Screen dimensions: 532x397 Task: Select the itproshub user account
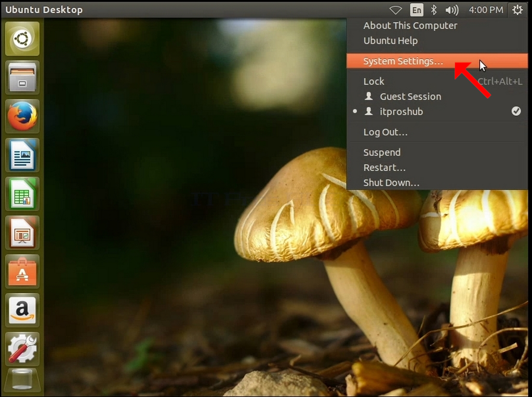437,112
